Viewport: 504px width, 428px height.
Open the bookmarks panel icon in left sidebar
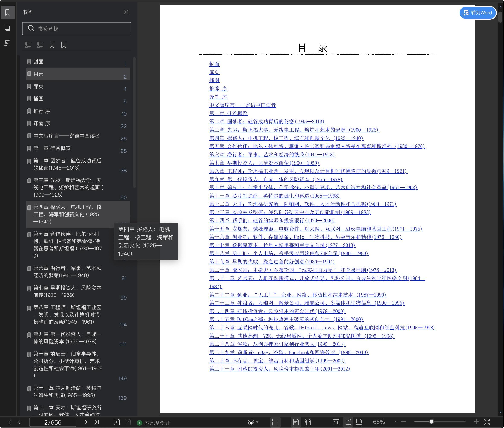[7, 12]
